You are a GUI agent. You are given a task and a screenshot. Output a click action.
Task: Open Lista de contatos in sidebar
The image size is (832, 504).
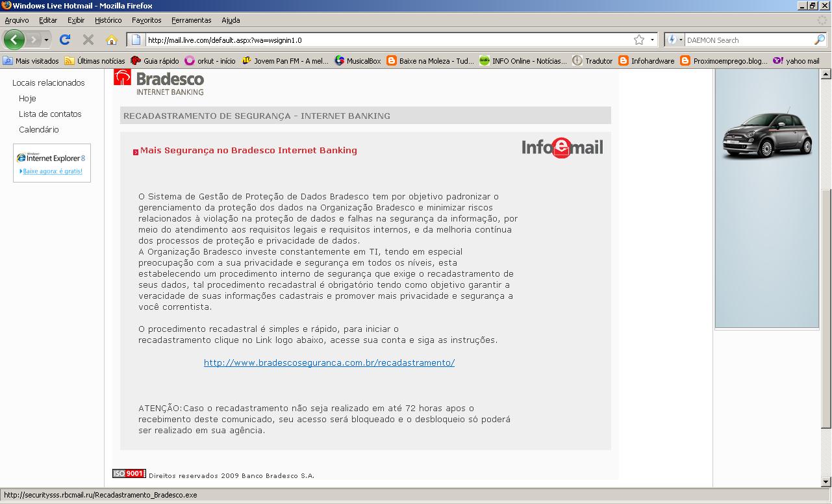coord(50,114)
